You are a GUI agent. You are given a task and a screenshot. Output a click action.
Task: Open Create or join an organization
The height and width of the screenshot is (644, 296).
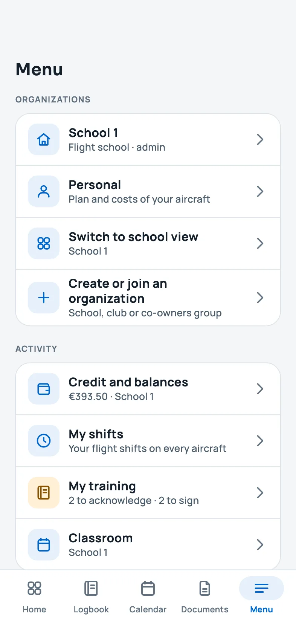tap(148, 298)
